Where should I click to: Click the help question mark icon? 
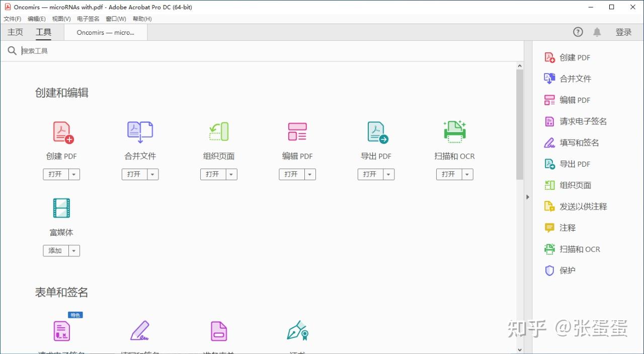(x=578, y=32)
